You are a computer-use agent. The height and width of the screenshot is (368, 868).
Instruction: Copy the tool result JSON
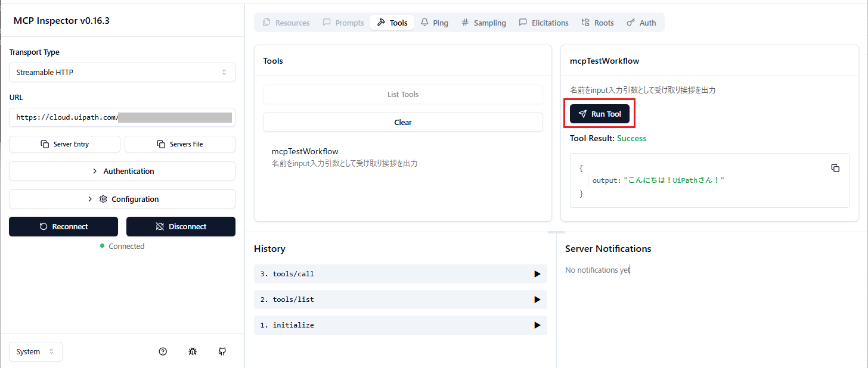tap(835, 168)
